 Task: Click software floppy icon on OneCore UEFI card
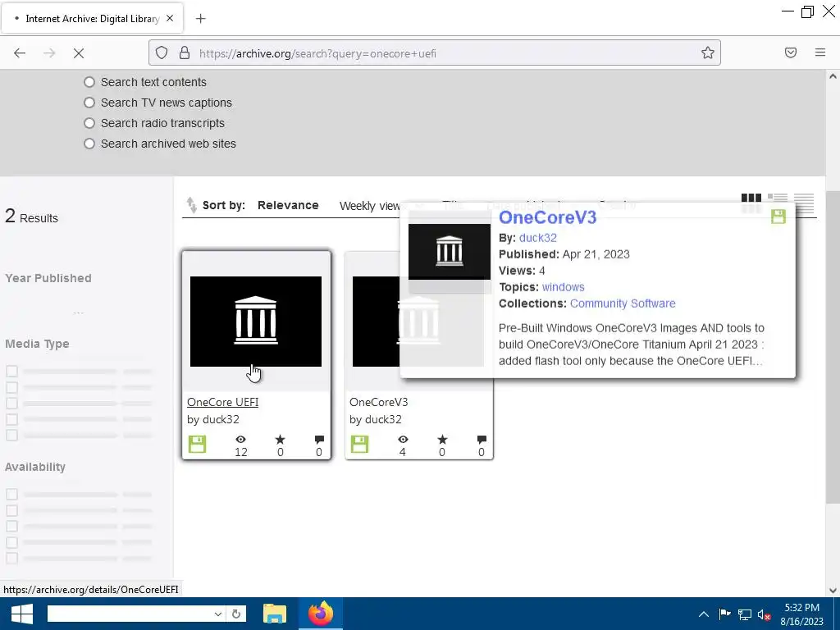[x=197, y=444]
